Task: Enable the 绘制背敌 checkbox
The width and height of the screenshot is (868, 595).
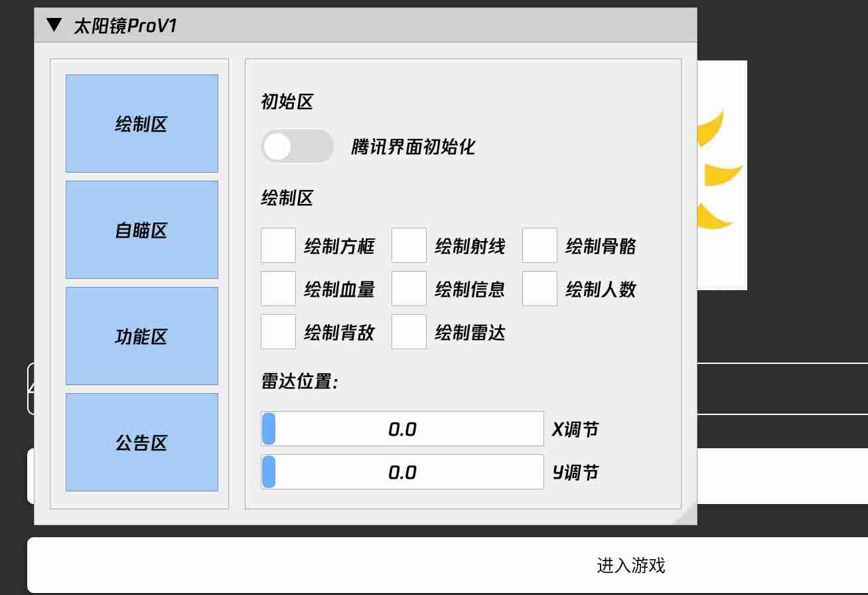Action: [278, 332]
